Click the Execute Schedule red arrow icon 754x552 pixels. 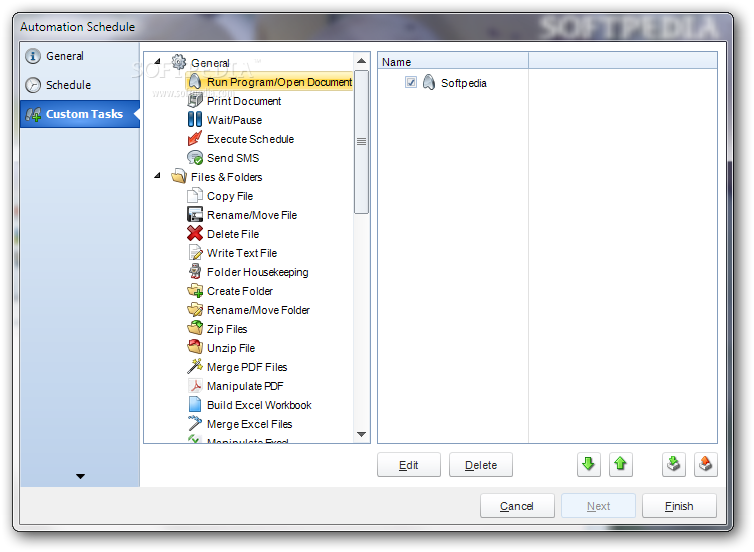click(195, 138)
